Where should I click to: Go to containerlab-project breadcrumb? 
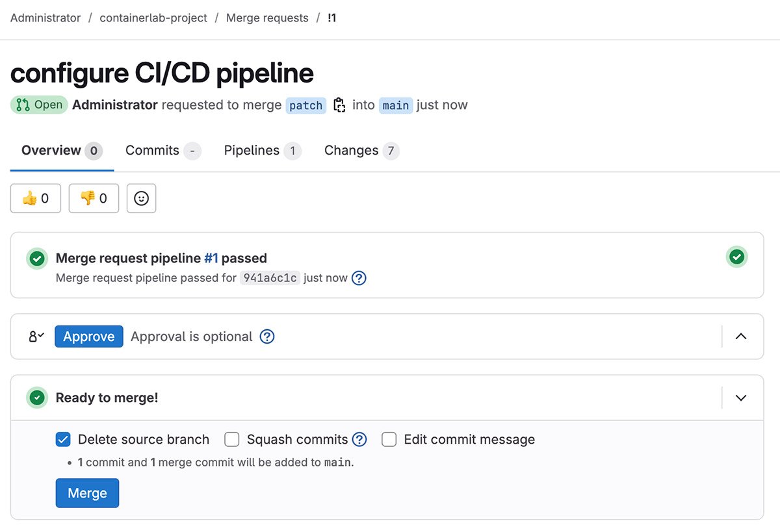coord(153,18)
